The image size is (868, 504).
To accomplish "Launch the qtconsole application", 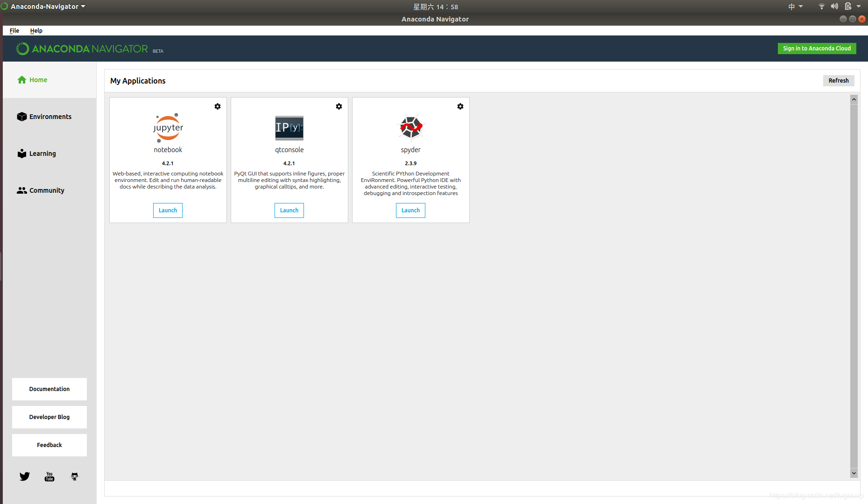I will (289, 210).
